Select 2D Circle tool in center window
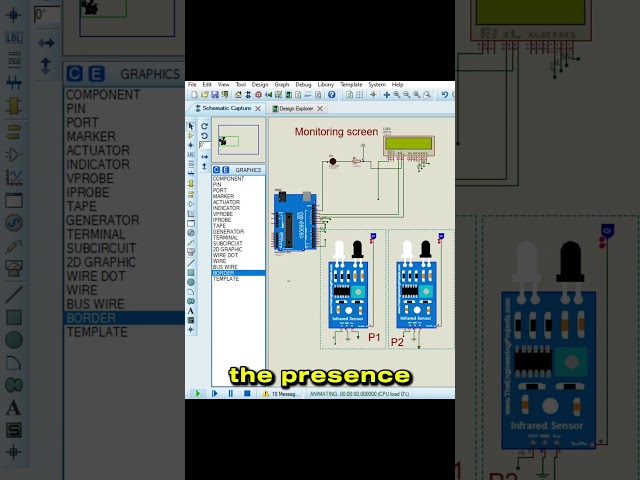Screen dimensions: 640x480 [191, 282]
